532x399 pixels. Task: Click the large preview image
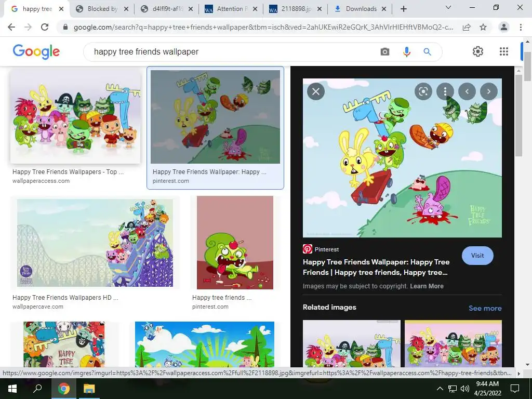[x=402, y=158]
